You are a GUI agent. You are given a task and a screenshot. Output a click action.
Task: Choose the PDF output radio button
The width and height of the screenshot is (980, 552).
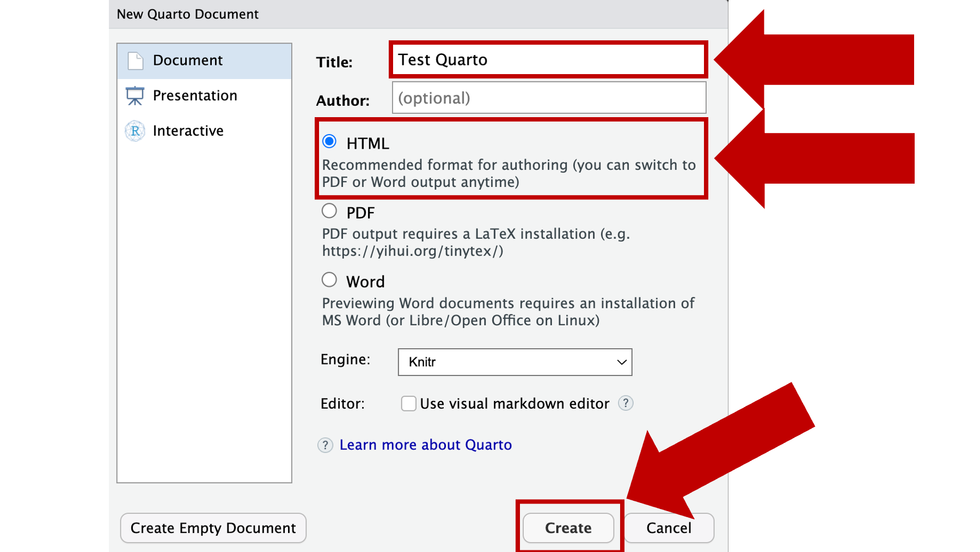coord(329,211)
